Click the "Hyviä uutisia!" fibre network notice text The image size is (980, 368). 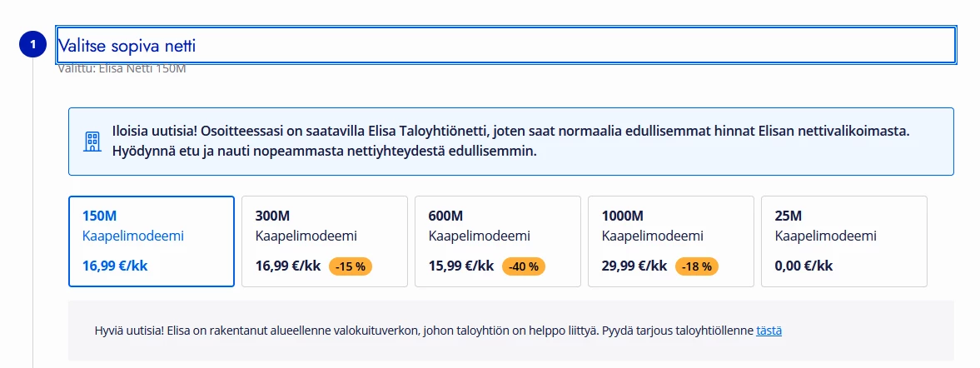[425, 331]
